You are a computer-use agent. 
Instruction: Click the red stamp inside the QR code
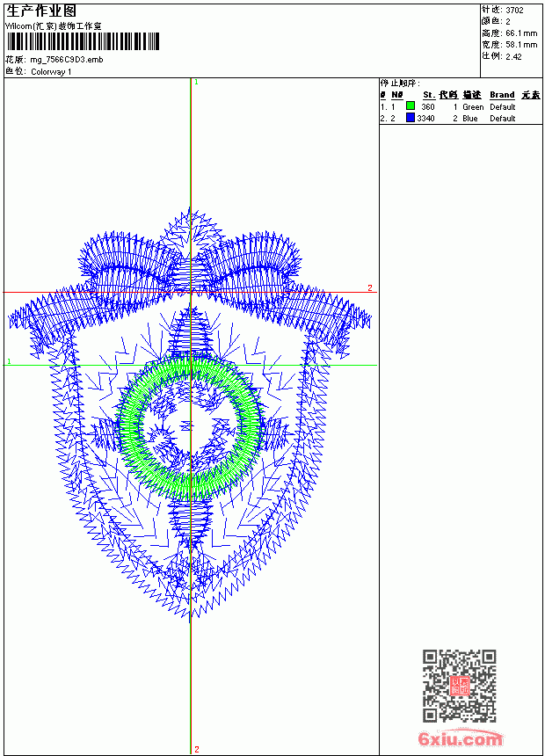[x=460, y=686]
